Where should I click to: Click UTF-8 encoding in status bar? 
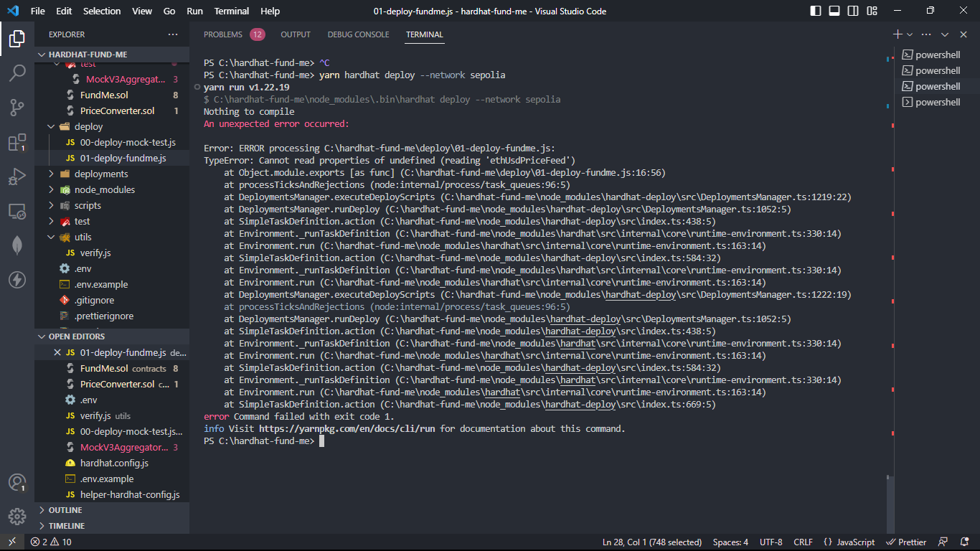click(771, 542)
